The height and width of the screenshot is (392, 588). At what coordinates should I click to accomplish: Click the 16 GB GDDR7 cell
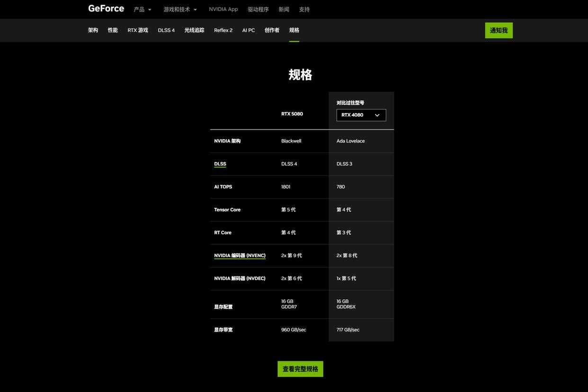coord(289,304)
